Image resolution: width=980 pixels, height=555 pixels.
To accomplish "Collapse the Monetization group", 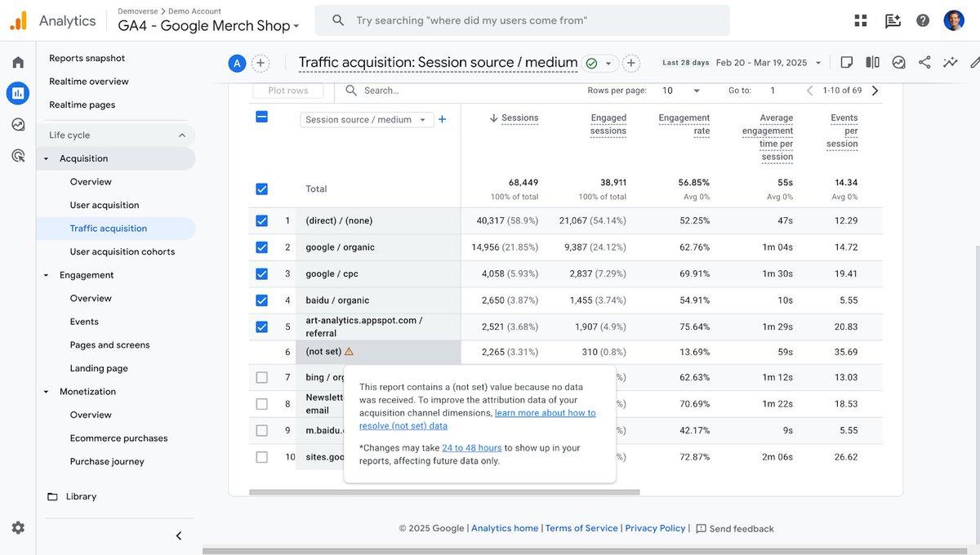I will tap(47, 392).
